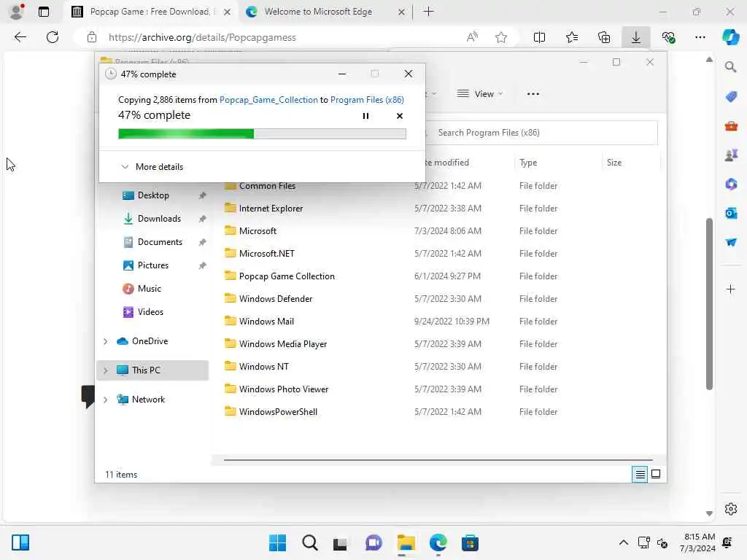Viewport: 747px width, 560px height.
Task: Select the Windows Photo Viewer folder
Action: 284,389
